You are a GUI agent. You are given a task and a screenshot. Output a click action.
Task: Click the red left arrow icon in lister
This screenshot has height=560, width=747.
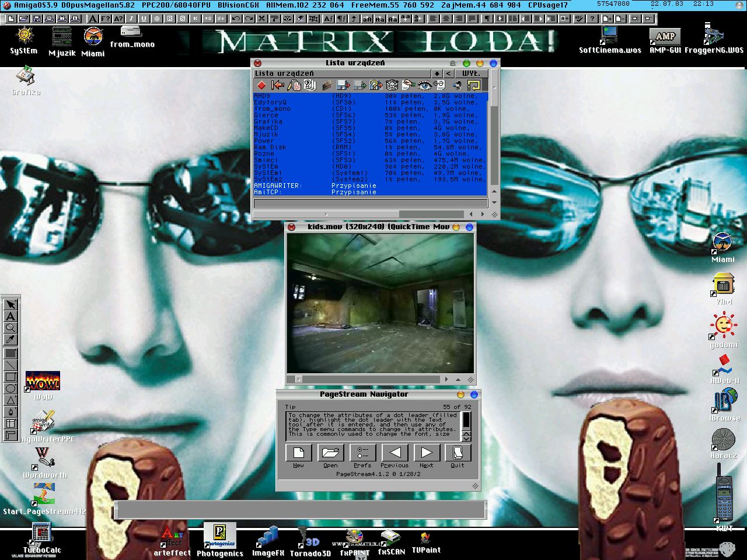[278, 85]
